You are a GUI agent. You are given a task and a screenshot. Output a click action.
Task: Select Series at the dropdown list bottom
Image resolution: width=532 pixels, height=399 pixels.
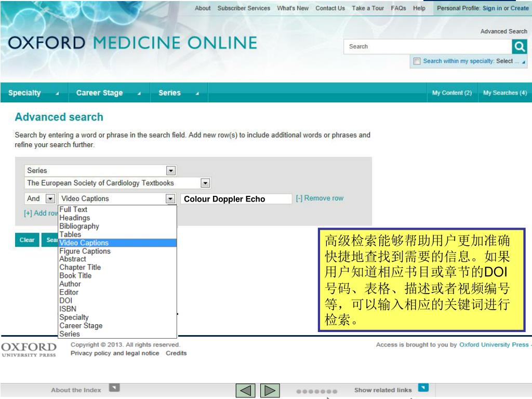point(117,334)
